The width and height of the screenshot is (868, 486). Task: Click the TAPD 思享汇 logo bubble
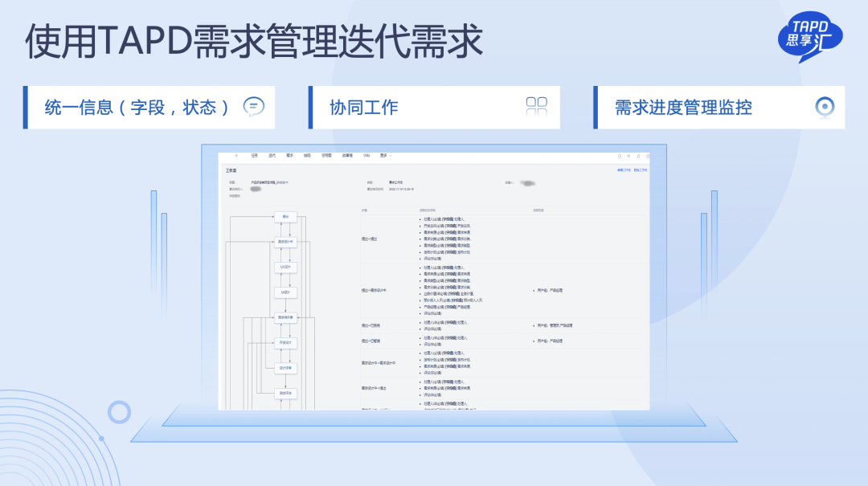click(x=810, y=36)
